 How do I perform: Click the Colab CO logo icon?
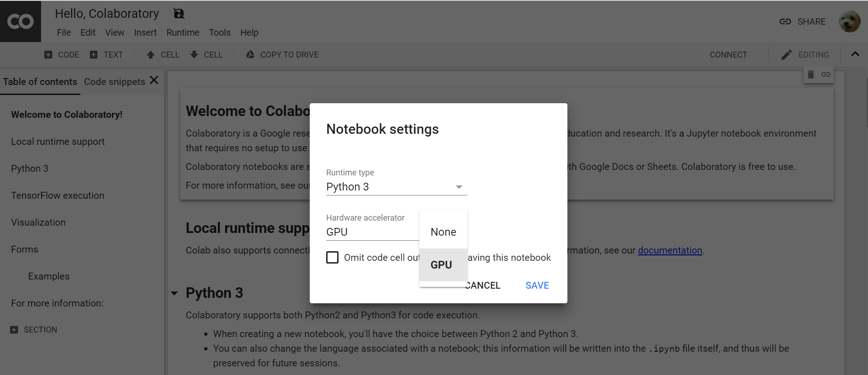point(21,21)
